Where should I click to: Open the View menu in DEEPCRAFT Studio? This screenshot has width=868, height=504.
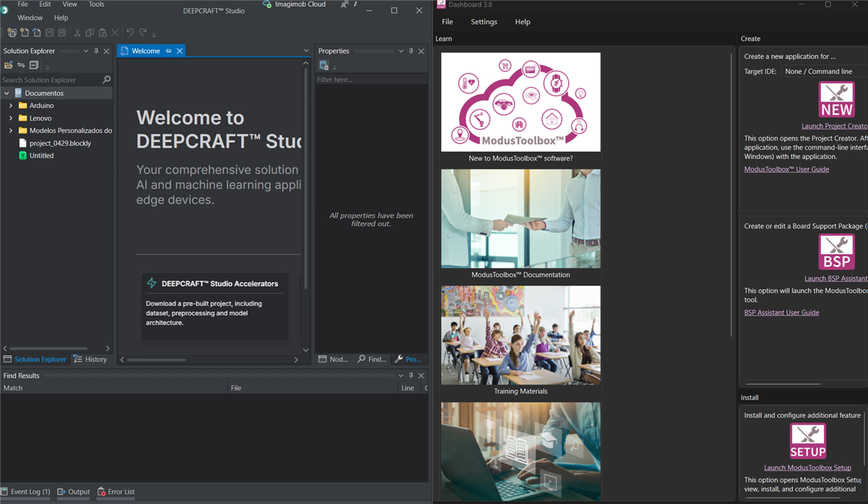[x=70, y=4]
